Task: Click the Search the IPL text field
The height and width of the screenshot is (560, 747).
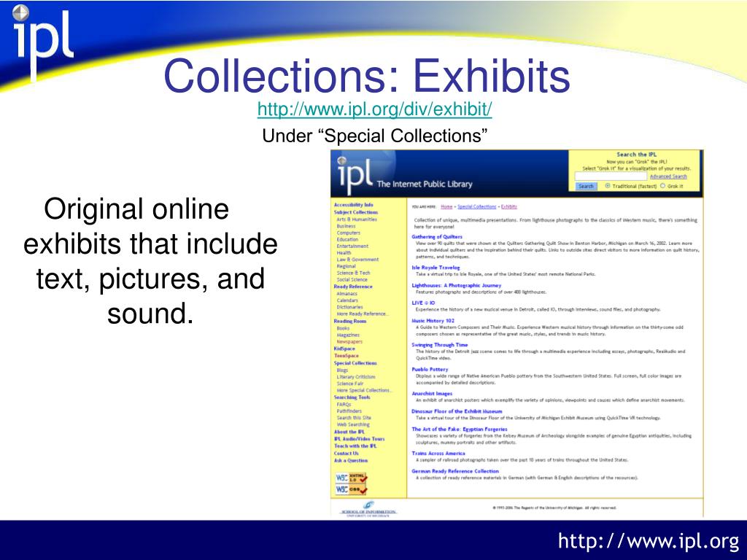Action: pos(611,176)
